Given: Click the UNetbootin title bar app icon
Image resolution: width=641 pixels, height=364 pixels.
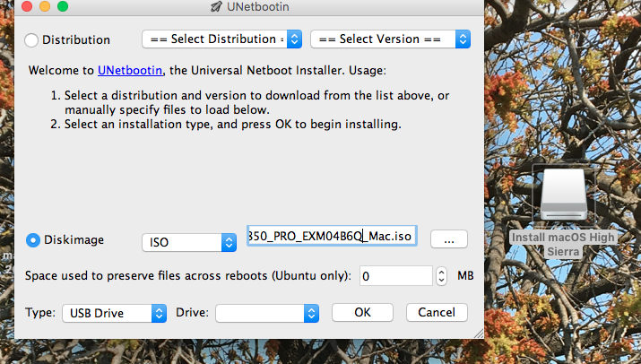Looking at the screenshot, I should (x=216, y=6).
